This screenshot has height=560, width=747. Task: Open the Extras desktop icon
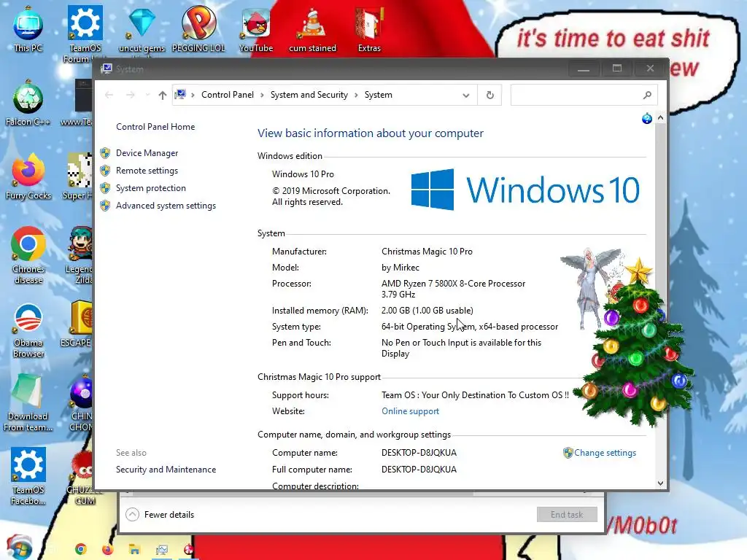(369, 28)
